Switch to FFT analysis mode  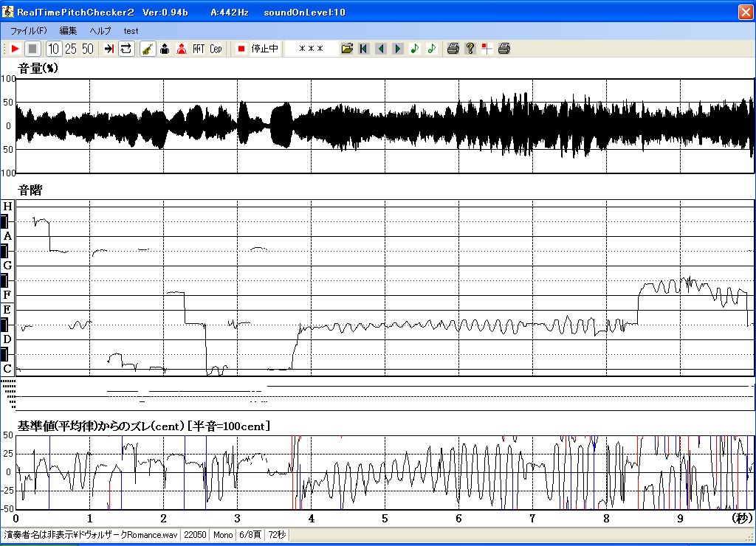tap(199, 49)
